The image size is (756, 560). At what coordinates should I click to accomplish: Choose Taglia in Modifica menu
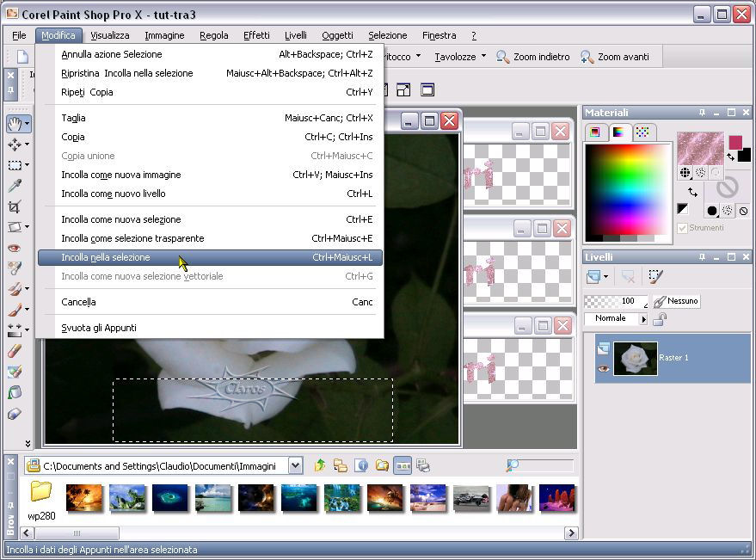(210, 118)
